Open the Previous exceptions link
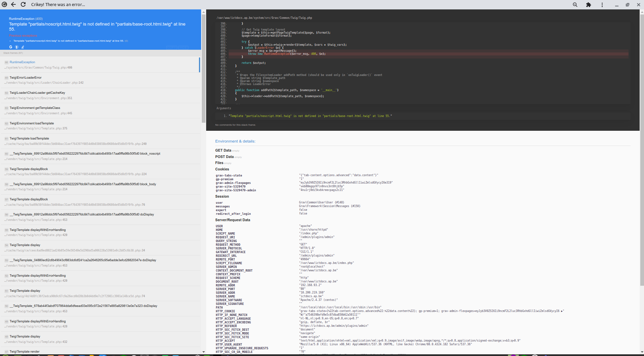 pyautogui.click(x=23, y=36)
